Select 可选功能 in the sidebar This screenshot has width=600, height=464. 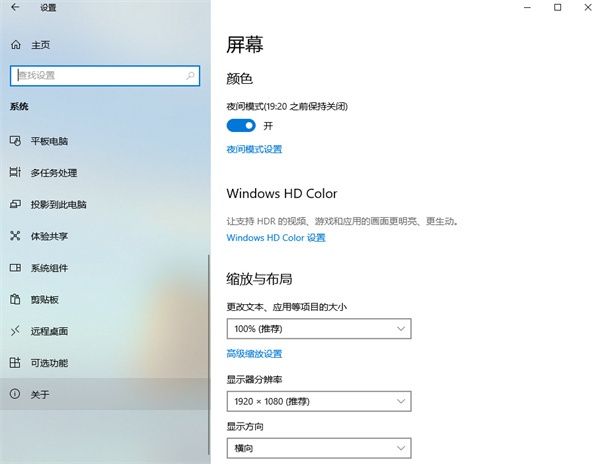click(104, 363)
